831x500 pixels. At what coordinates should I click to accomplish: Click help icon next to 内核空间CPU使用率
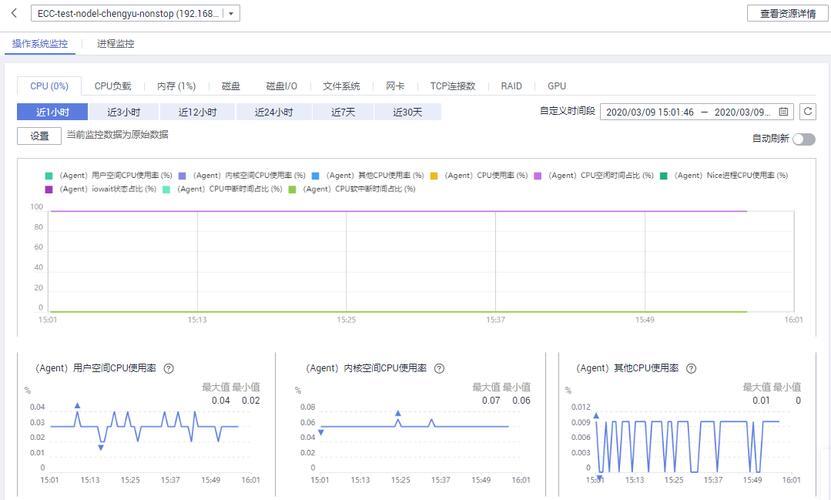coord(438,369)
